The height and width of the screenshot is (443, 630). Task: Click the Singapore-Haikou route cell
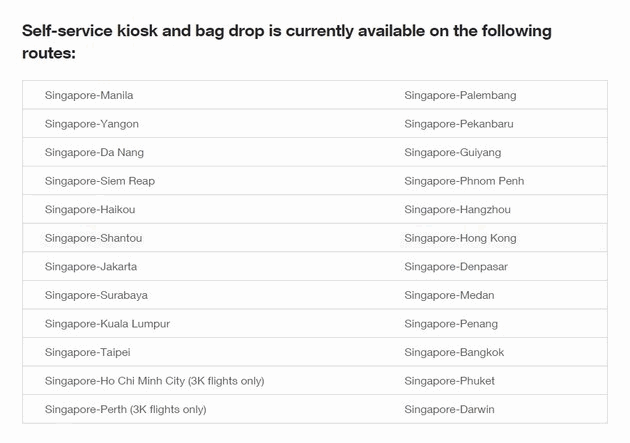[x=90, y=210]
